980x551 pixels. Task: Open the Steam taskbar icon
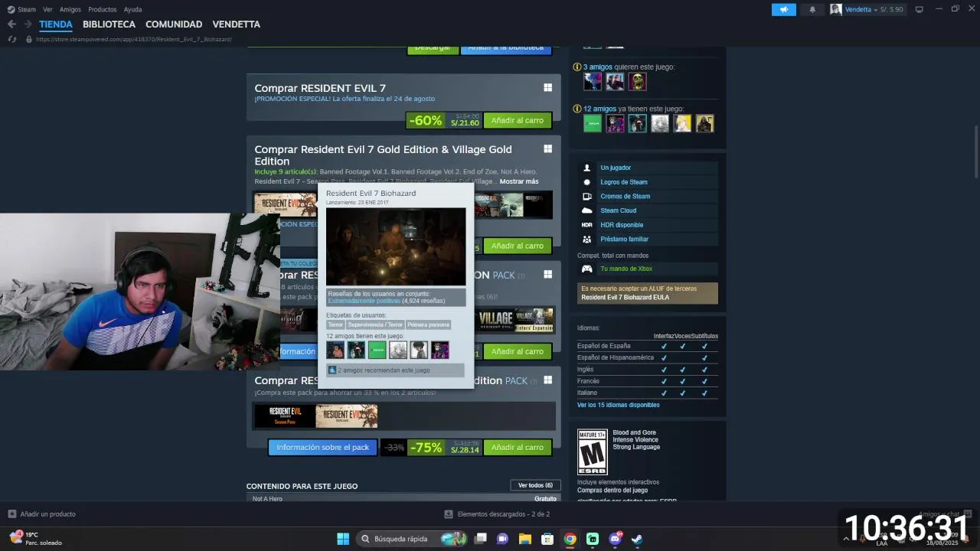click(637, 539)
